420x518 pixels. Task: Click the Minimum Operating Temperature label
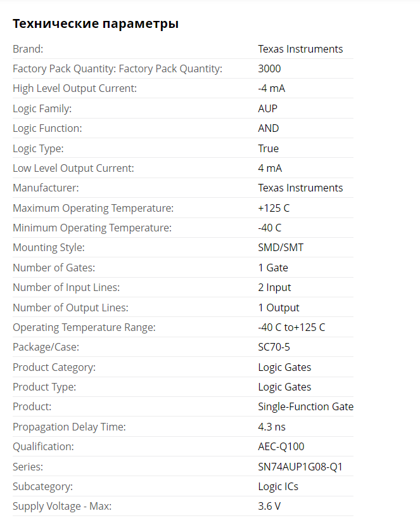click(92, 228)
